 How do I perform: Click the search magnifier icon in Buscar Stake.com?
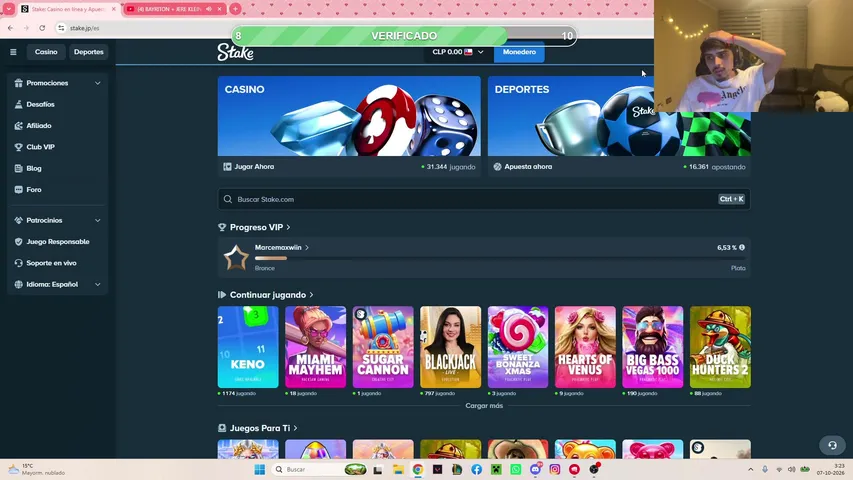(228, 199)
